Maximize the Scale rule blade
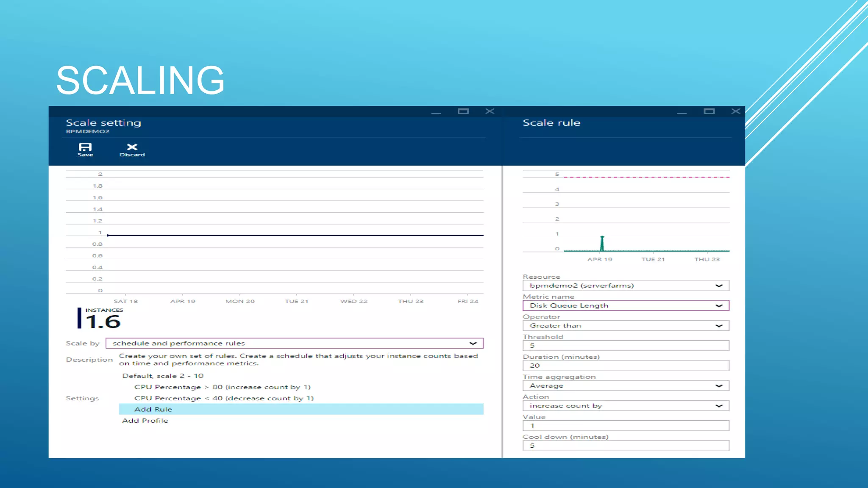 pyautogui.click(x=709, y=111)
